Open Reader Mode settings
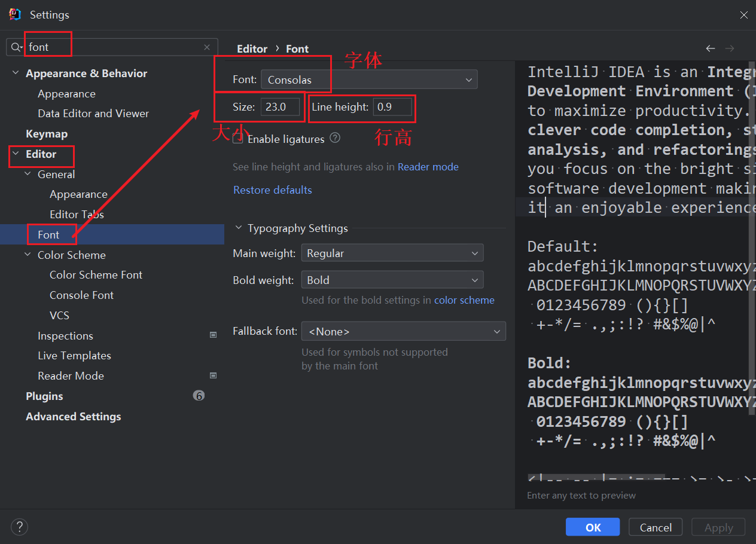 71,376
